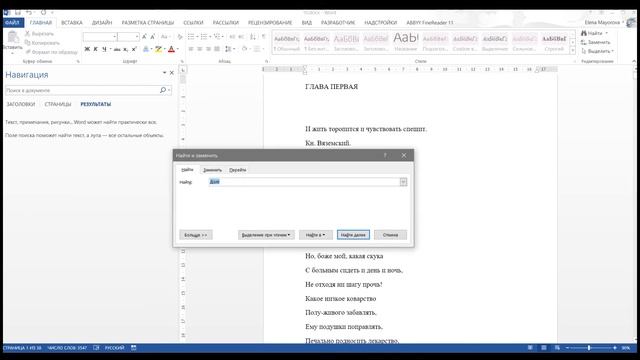This screenshot has height=360, width=640.
Task: Click the Replace (Заменить) ribbon command
Action: (x=596, y=42)
